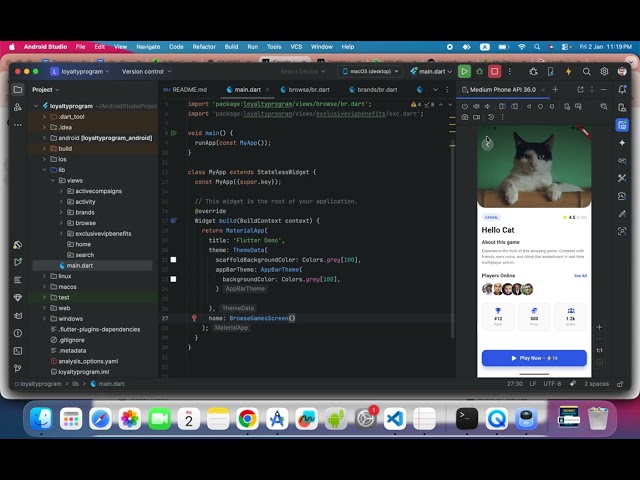Viewport: 640px width, 480px height.
Task: Click Play Now button in emulator
Action: 534,358
